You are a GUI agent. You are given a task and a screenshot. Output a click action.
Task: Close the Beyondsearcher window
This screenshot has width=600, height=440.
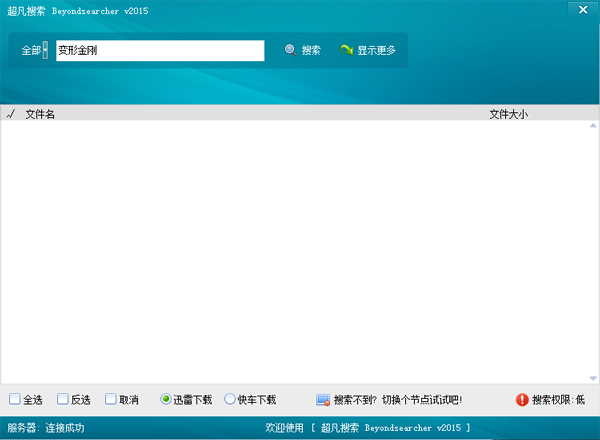pyautogui.click(x=582, y=8)
